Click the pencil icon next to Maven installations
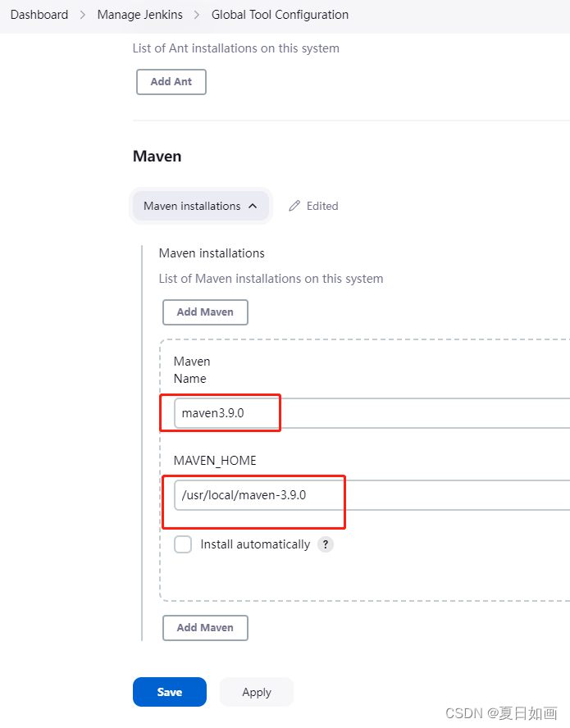 [x=294, y=206]
